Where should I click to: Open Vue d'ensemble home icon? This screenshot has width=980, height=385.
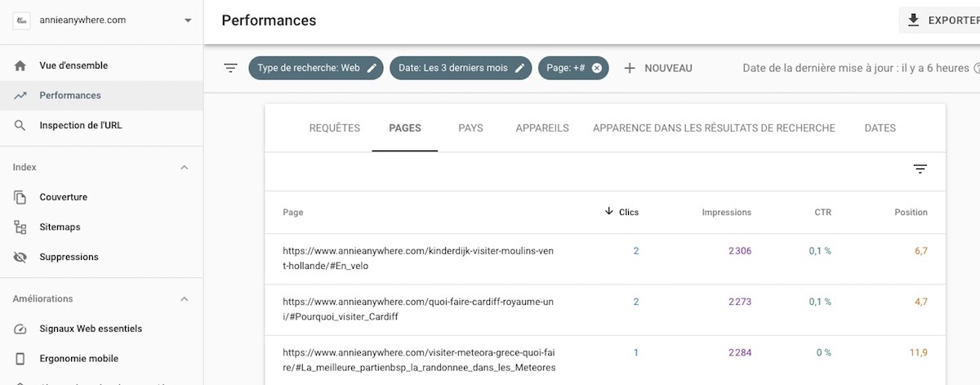(x=20, y=65)
